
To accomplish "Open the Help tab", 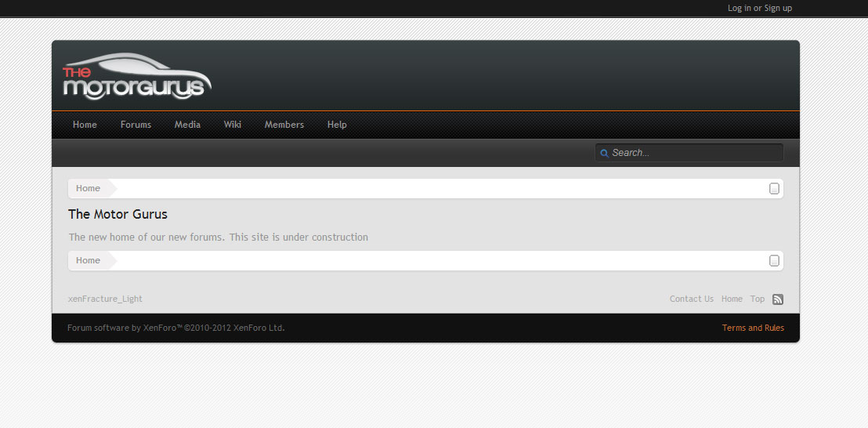I will [x=337, y=125].
